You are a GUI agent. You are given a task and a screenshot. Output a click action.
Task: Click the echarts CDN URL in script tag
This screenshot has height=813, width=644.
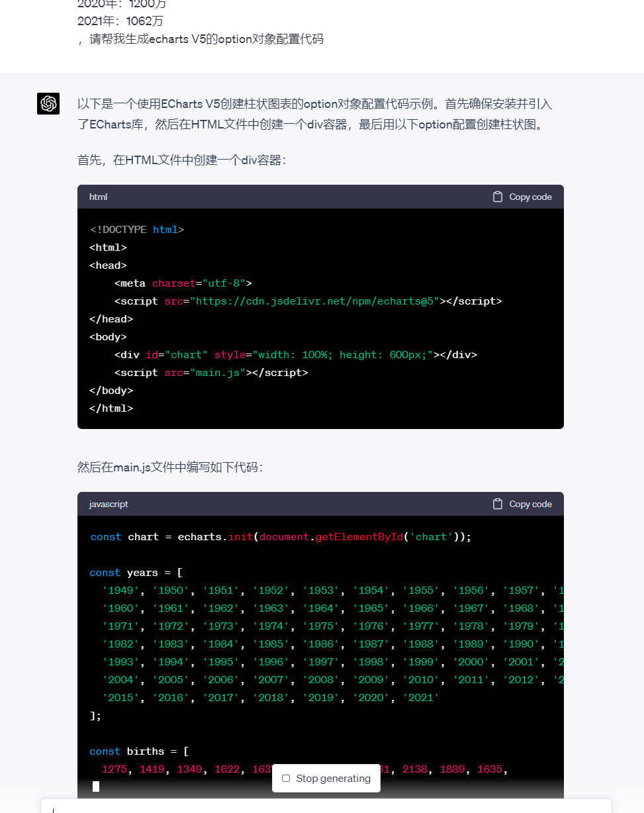pos(315,301)
